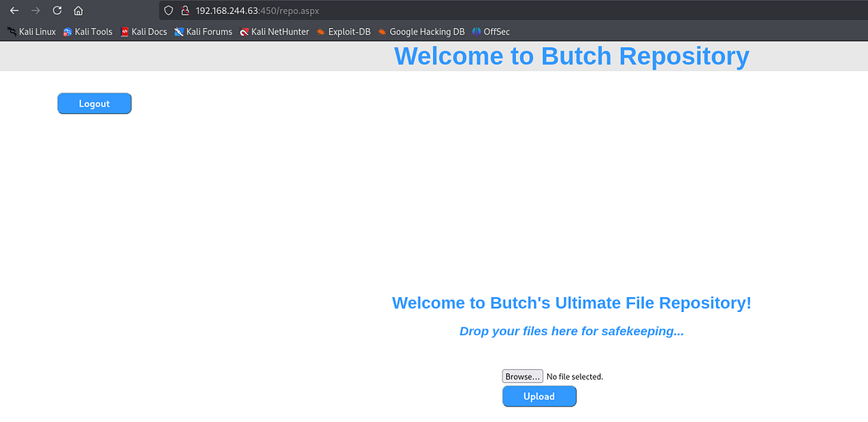Click the browser forward arrow
The image size is (868, 422).
click(x=36, y=11)
